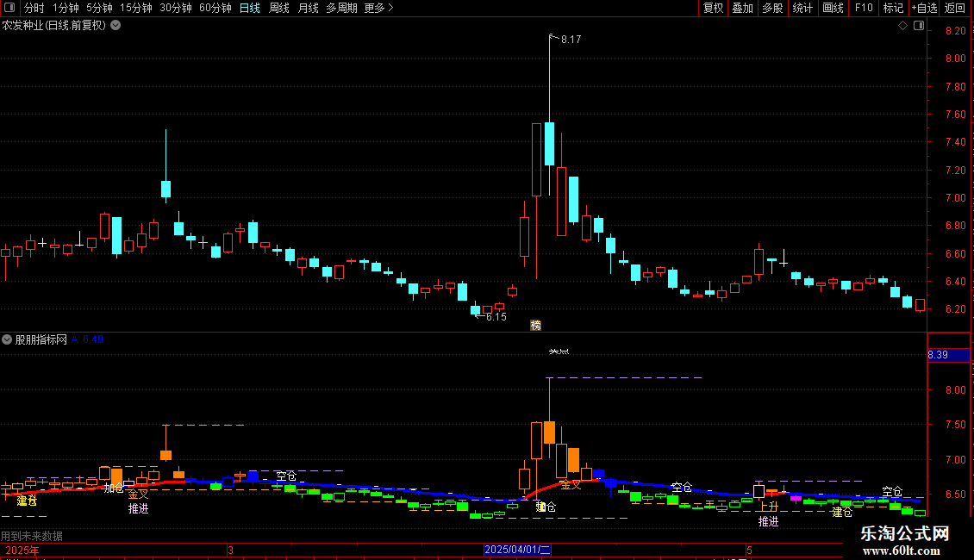Click the 8.17 high price label

click(x=571, y=39)
